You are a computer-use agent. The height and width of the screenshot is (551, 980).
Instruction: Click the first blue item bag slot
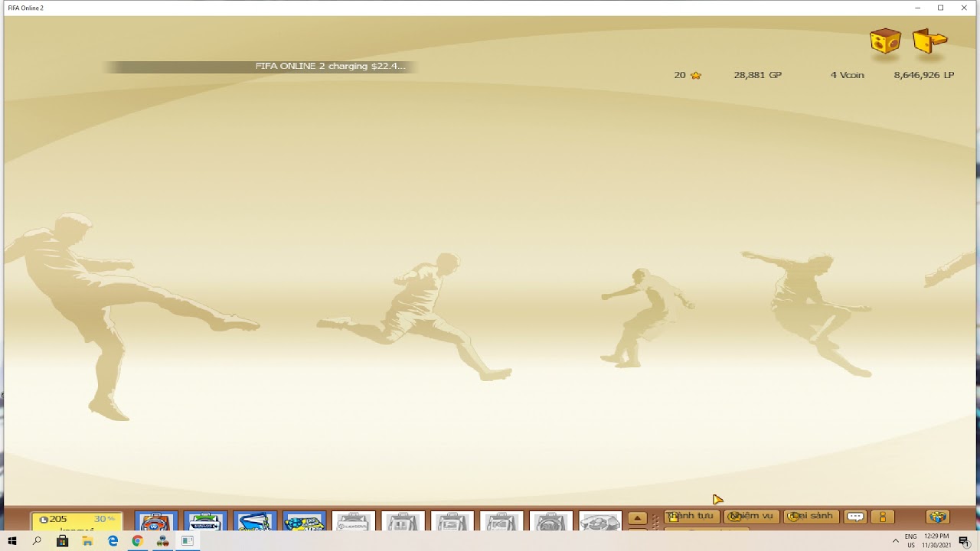coord(156,521)
